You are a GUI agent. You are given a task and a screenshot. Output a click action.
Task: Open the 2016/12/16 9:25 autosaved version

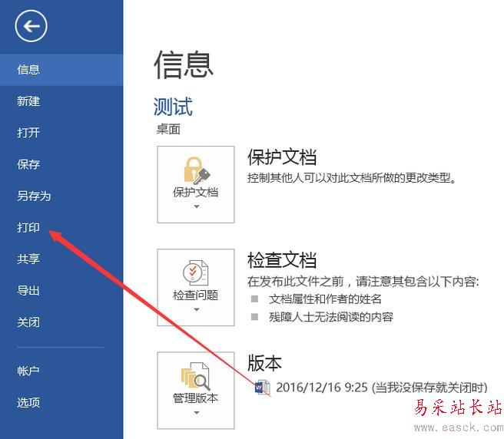point(382,388)
